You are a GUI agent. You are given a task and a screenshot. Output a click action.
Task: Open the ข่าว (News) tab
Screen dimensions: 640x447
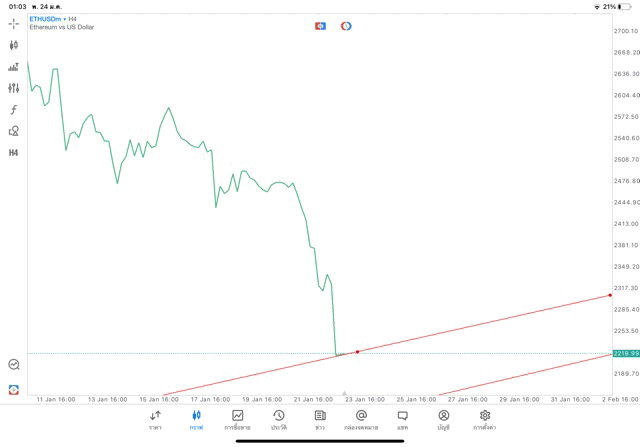(319, 419)
